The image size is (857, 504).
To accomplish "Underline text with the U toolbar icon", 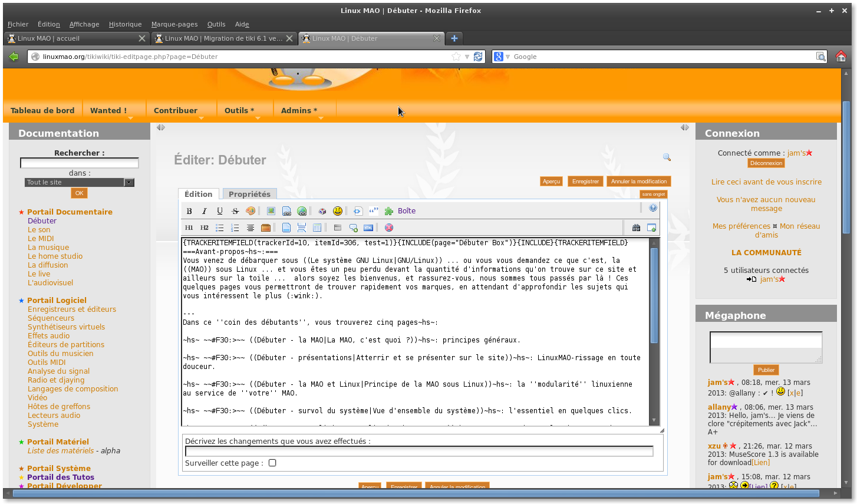I will click(220, 211).
